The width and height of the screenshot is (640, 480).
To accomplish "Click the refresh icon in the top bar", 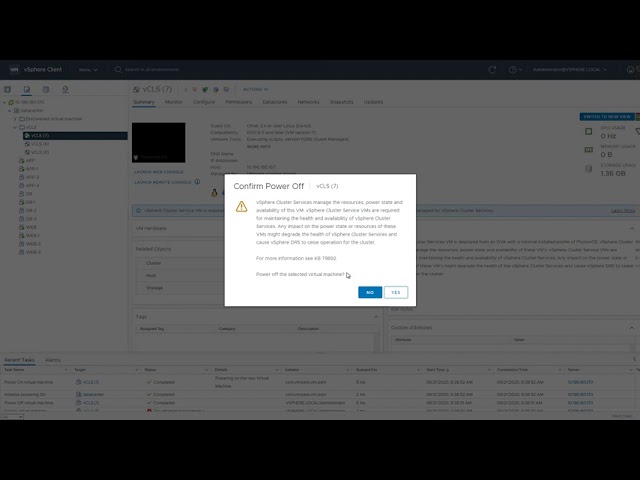I will pyautogui.click(x=492, y=70).
